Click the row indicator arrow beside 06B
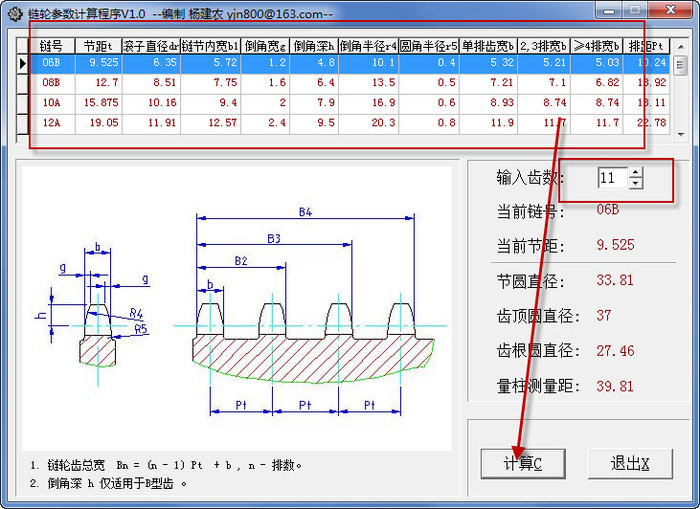 [23, 63]
